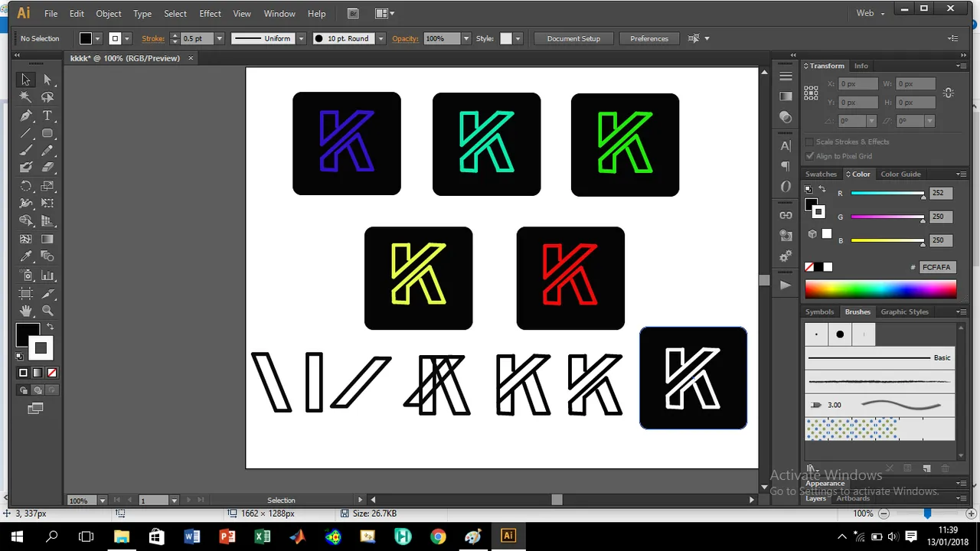The image size is (980, 551).
Task: Toggle constrain width and height proportions
Action: pyautogui.click(x=948, y=93)
